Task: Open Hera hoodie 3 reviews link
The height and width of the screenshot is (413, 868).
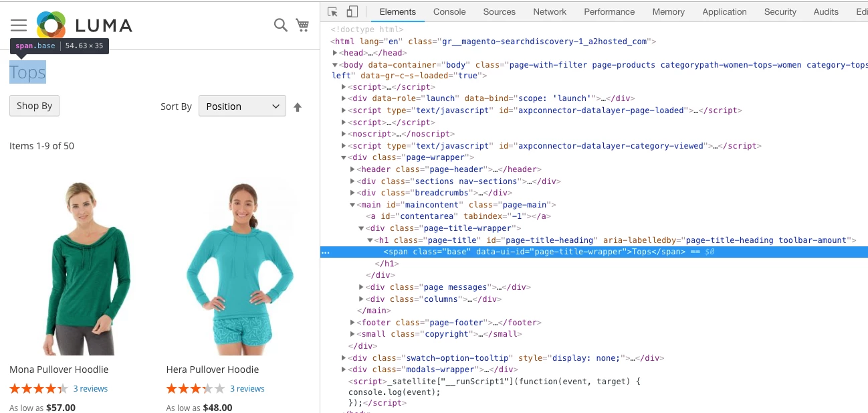Action: [x=247, y=389]
